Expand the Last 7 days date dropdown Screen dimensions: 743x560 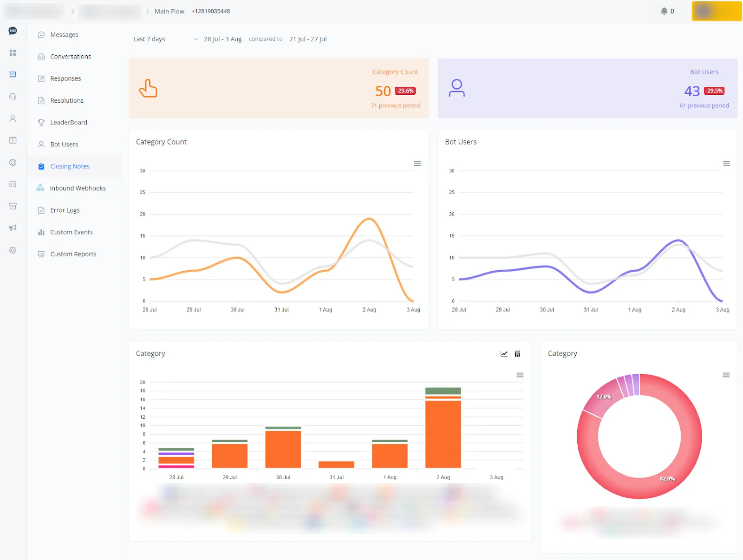pos(166,39)
